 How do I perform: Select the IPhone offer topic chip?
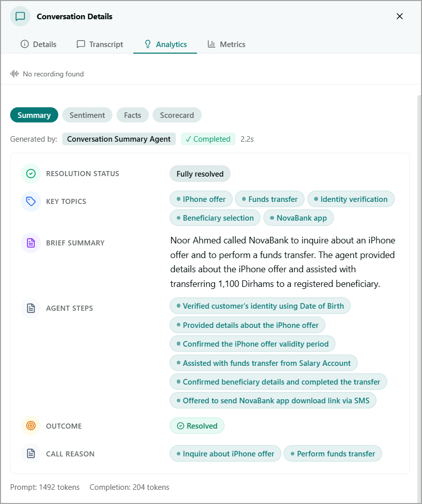201,199
